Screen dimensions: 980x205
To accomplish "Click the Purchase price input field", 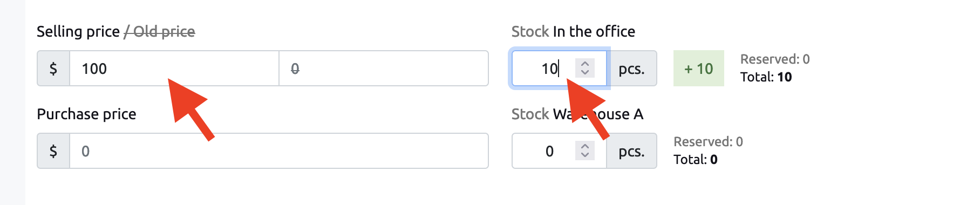I will click(x=279, y=151).
